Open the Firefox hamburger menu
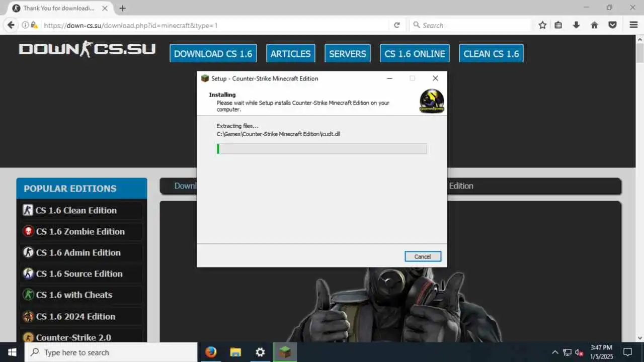Viewport: 644px width, 362px height. pos(633,25)
